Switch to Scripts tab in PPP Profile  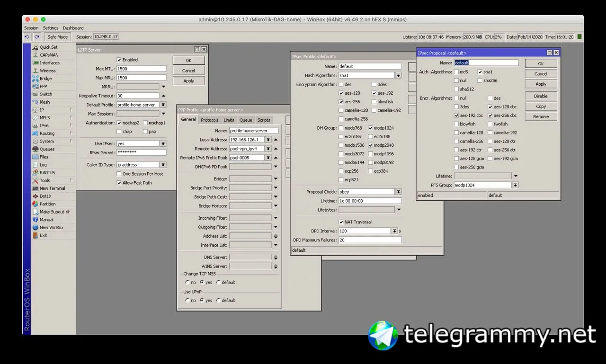(x=264, y=120)
